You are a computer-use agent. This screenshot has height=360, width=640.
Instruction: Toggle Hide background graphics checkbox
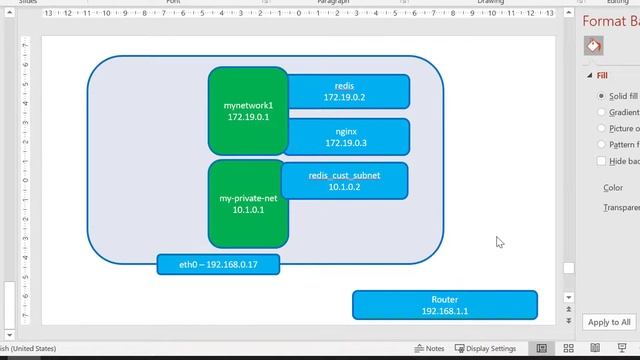[x=601, y=161]
